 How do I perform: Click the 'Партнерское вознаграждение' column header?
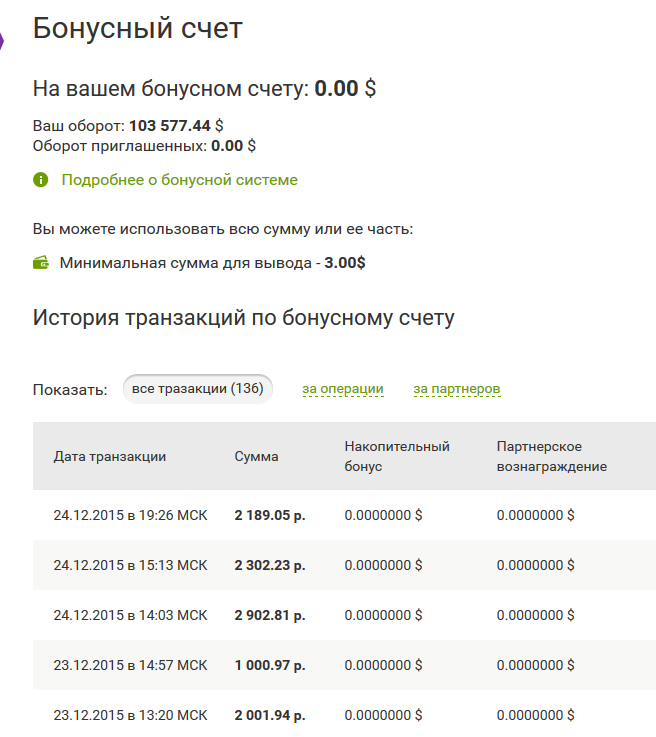552,456
